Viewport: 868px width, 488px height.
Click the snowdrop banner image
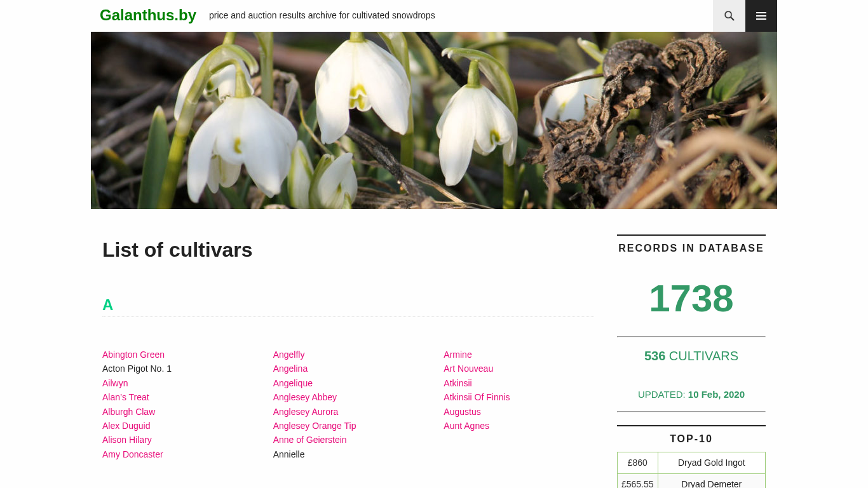(434, 121)
